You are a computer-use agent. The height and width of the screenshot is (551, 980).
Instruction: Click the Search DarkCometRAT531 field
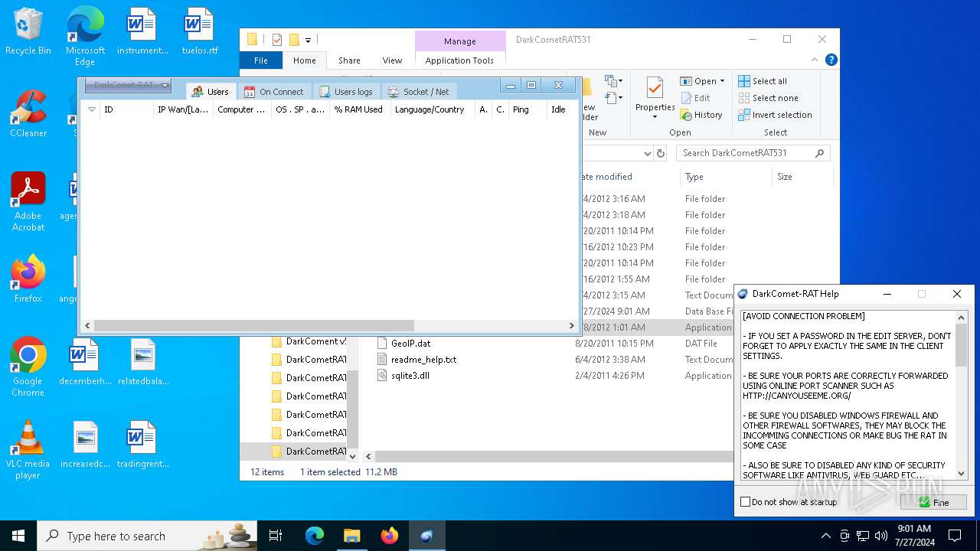(753, 153)
